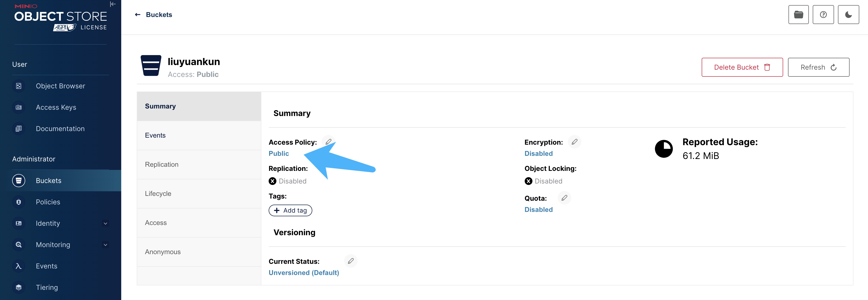Expand the Monitoring menu chevron

[x=105, y=245]
